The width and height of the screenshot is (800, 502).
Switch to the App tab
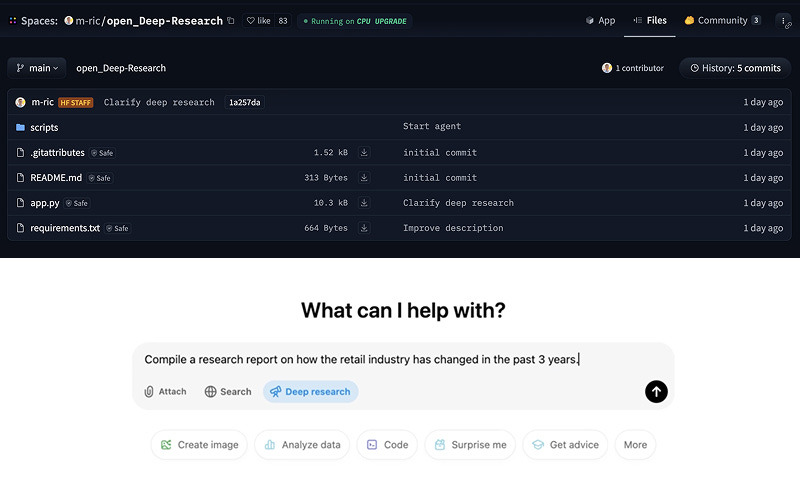(x=600, y=20)
